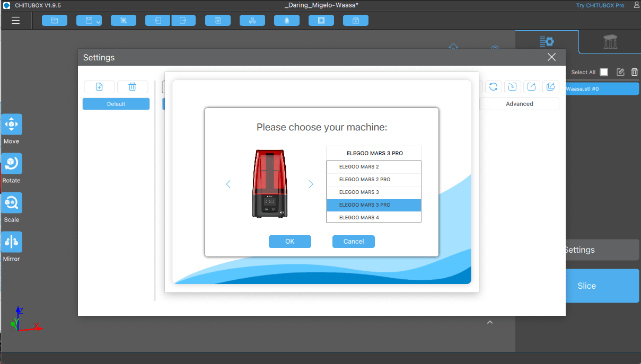641x364 pixels.
Task: Click the open file toolbar icon
Action: pyautogui.click(x=54, y=21)
